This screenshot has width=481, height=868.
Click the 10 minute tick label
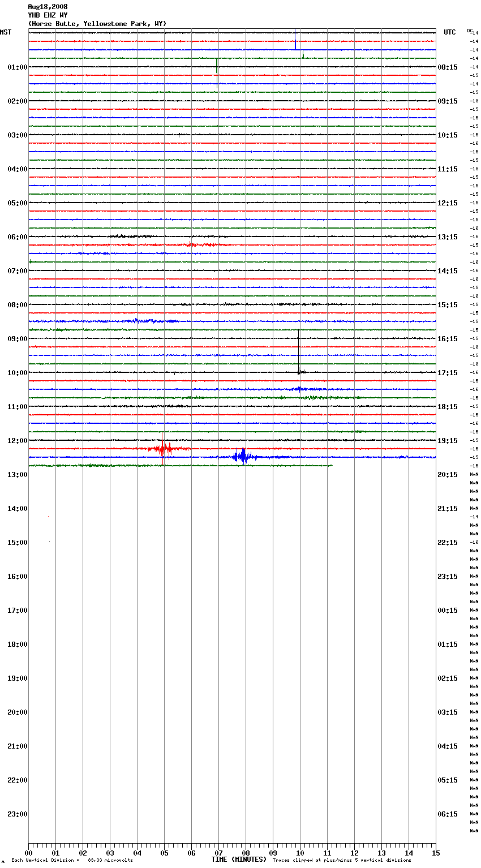click(x=300, y=853)
